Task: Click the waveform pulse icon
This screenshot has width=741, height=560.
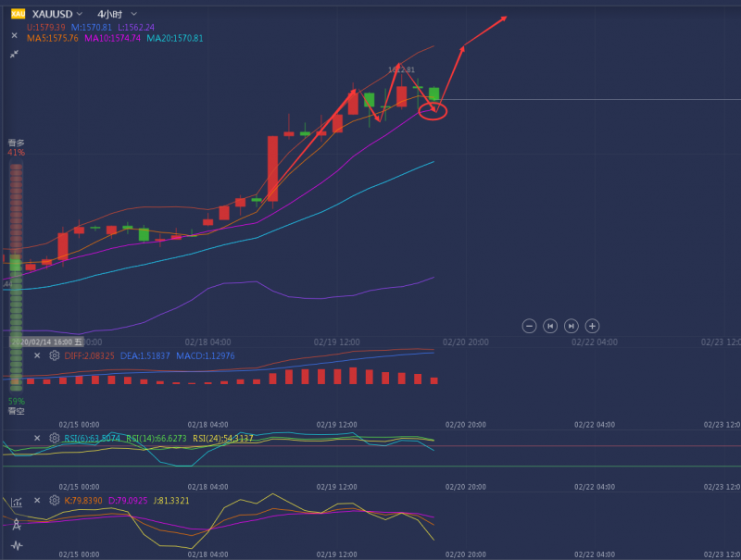Action: point(17,546)
